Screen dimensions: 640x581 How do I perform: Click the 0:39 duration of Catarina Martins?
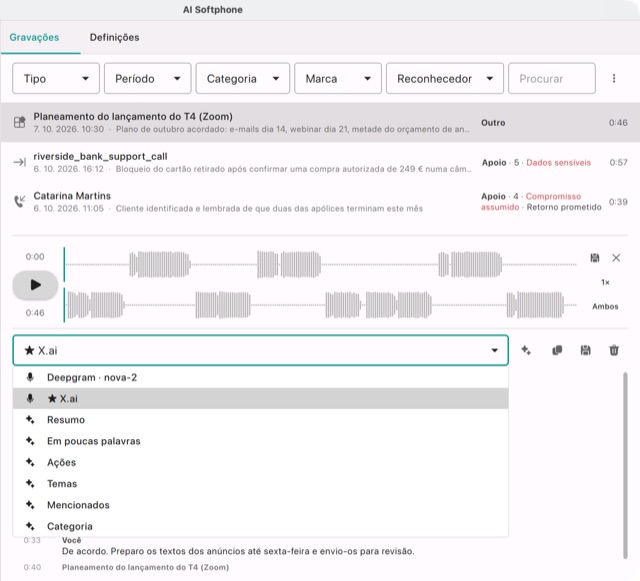(618, 202)
